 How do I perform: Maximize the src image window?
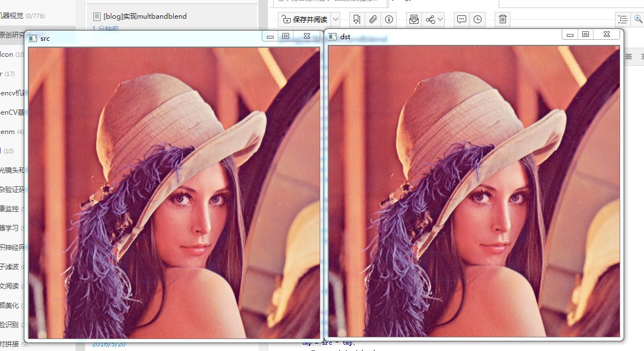[286, 36]
